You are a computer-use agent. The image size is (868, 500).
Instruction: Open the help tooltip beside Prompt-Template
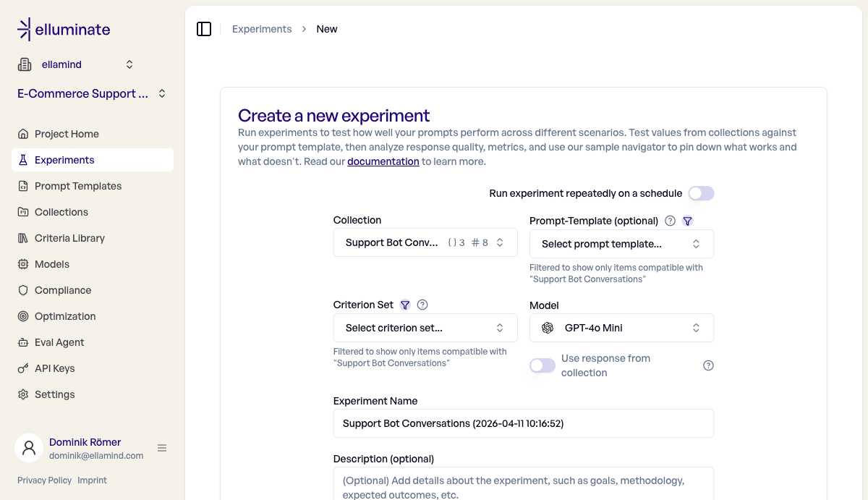pyautogui.click(x=670, y=221)
